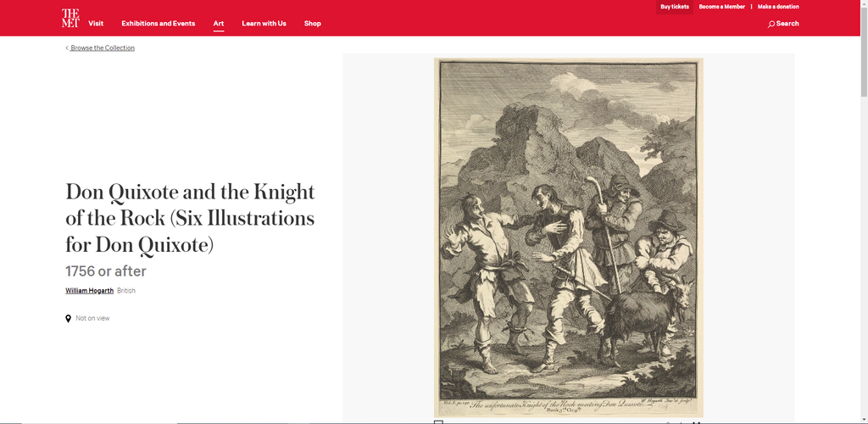This screenshot has width=868, height=424.
Task: Click the back chevron before Browse the Collection
Action: point(67,48)
